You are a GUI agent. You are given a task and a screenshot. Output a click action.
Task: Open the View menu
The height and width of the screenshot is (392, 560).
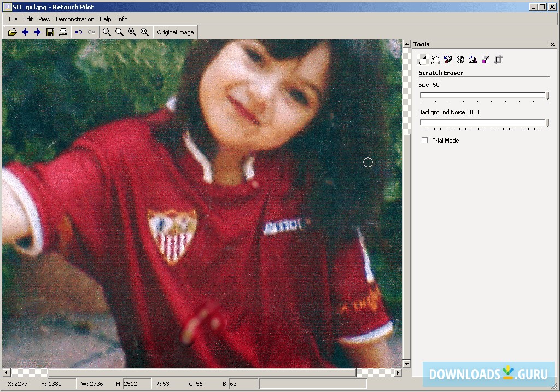coord(44,19)
